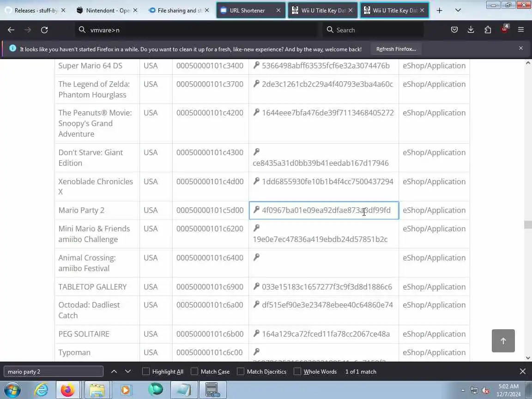The width and height of the screenshot is (532, 399).
Task: Click key icon for Super Mario 64 DS
Action: [x=256, y=65]
